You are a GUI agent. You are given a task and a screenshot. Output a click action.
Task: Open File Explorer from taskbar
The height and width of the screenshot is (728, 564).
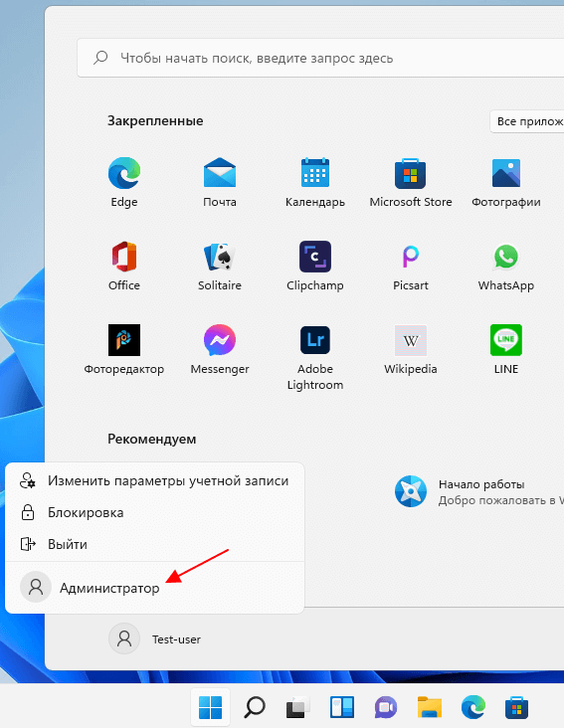[x=430, y=707]
